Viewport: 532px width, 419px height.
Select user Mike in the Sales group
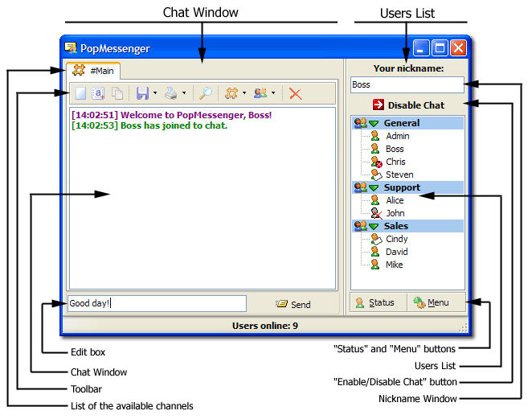[395, 265]
